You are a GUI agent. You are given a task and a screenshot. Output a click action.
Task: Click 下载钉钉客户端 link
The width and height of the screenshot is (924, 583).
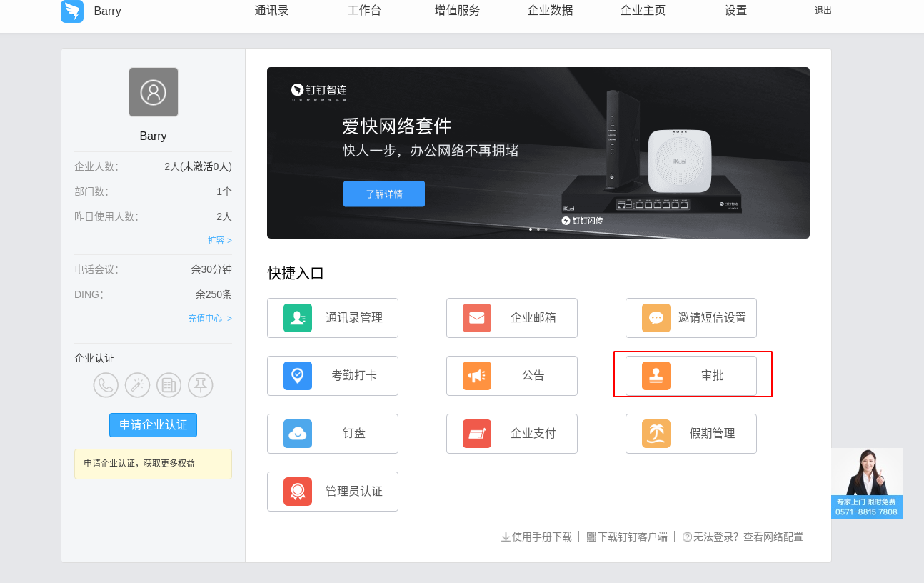[x=633, y=537]
